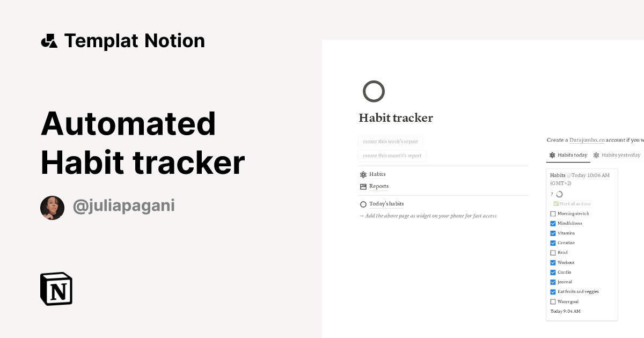Click the circle icon beside Today's habits

[x=363, y=204]
